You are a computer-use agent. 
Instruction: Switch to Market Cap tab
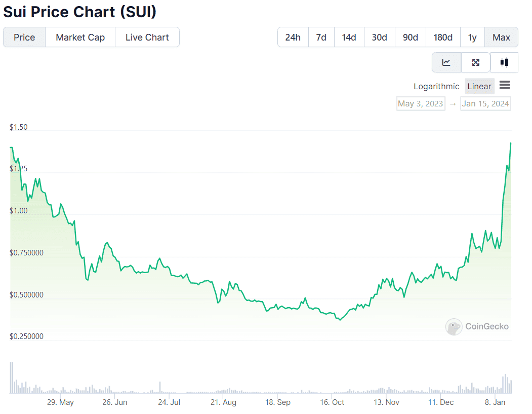point(80,37)
